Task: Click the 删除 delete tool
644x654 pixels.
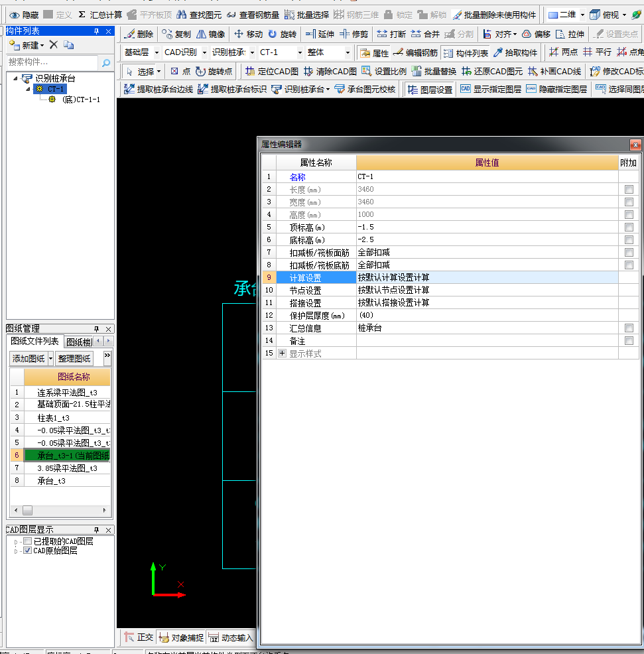Action: (139, 34)
